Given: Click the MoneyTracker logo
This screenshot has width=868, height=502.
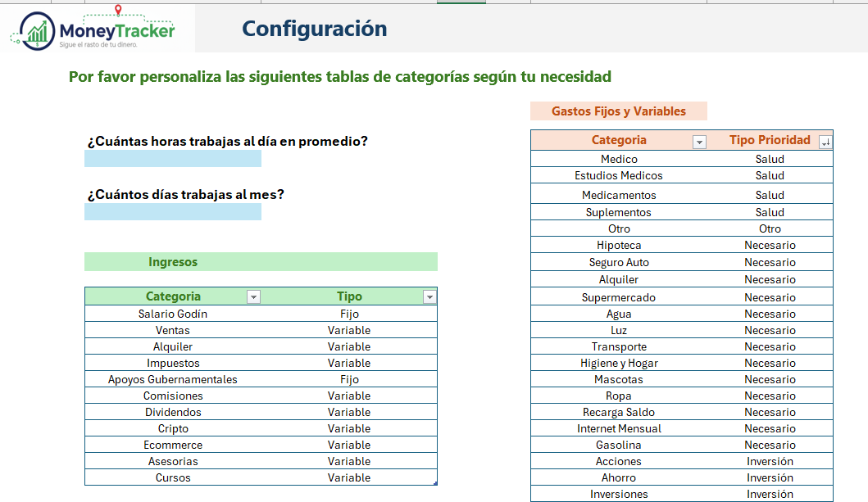Looking at the screenshot, I should (93, 31).
